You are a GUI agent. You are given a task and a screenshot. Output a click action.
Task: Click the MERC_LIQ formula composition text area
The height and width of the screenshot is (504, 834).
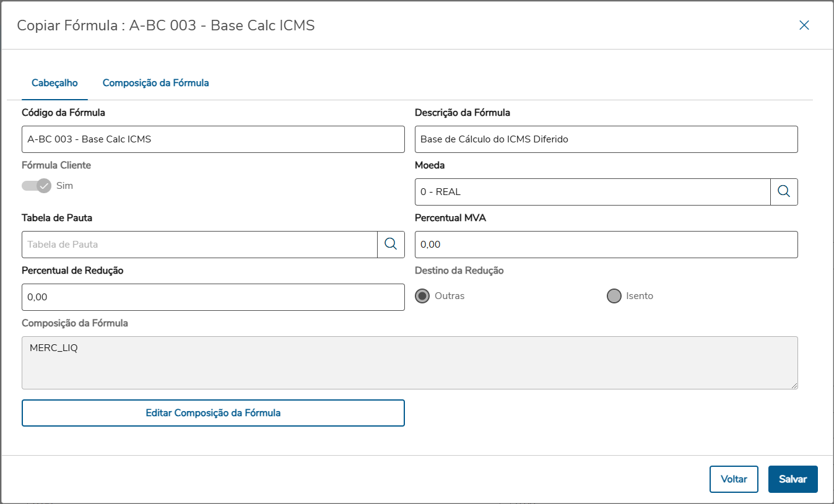coord(409,363)
